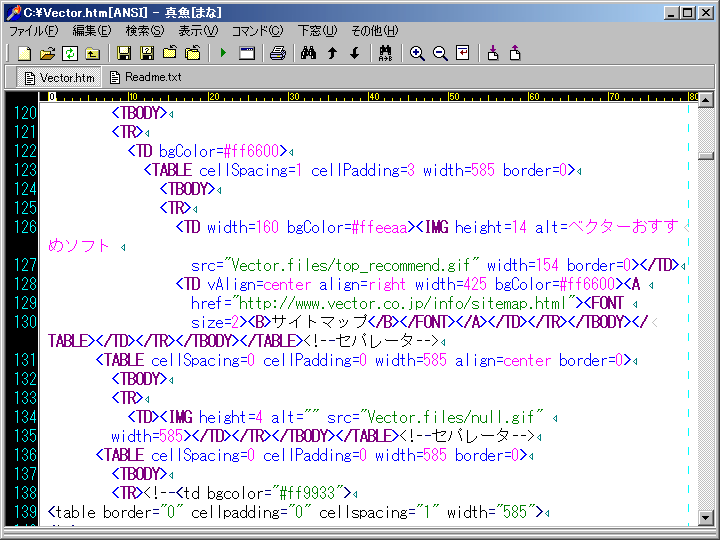Open Replace with the A→B binoculars icon
The width and height of the screenshot is (720, 540).
click(x=385, y=53)
